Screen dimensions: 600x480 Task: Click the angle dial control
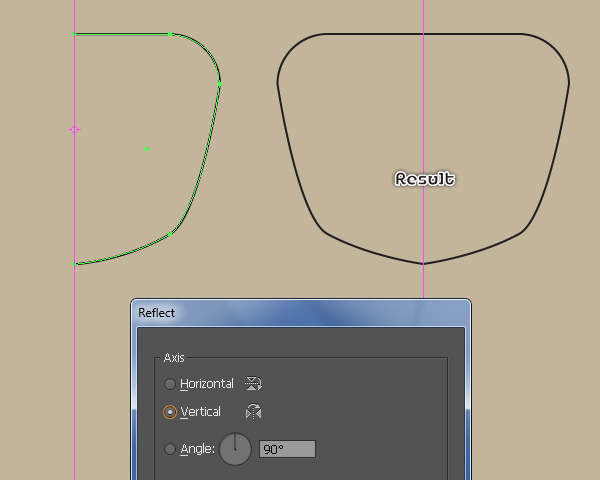coord(235,449)
